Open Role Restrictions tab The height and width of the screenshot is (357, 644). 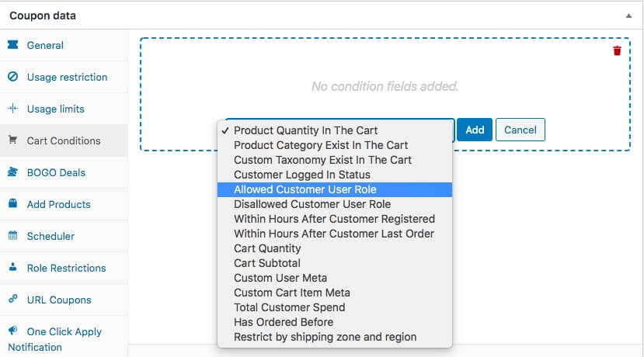(x=64, y=268)
